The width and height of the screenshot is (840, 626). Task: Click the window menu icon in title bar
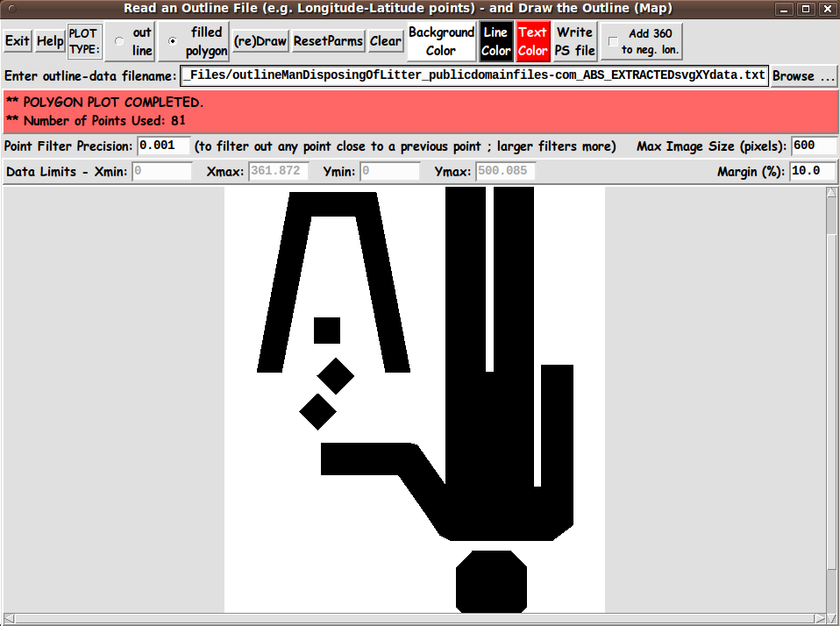pos(12,9)
